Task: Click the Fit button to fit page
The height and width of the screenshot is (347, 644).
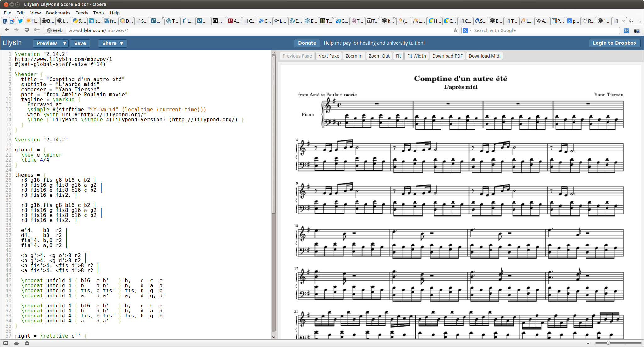Action: point(398,56)
